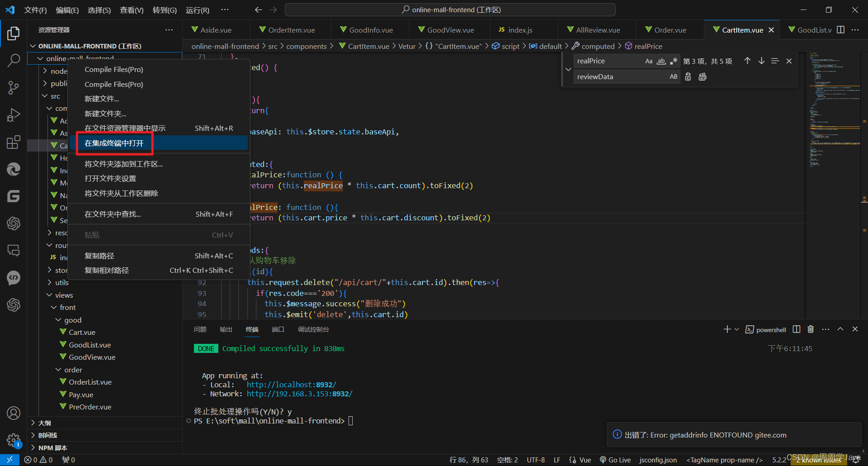The width and height of the screenshot is (868, 466).
Task: Select 在集成终端中打开 context menu entry
Action: (x=159, y=143)
